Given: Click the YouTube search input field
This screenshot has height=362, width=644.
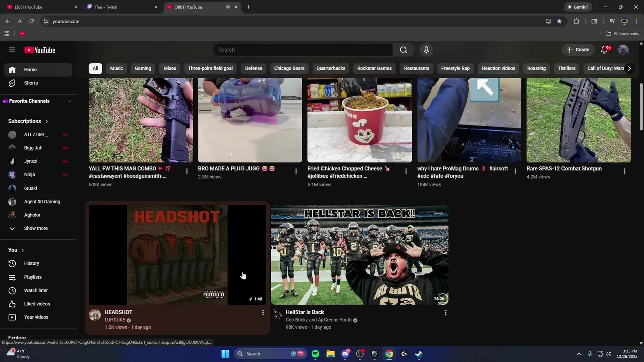Looking at the screenshot, I should click(x=303, y=50).
